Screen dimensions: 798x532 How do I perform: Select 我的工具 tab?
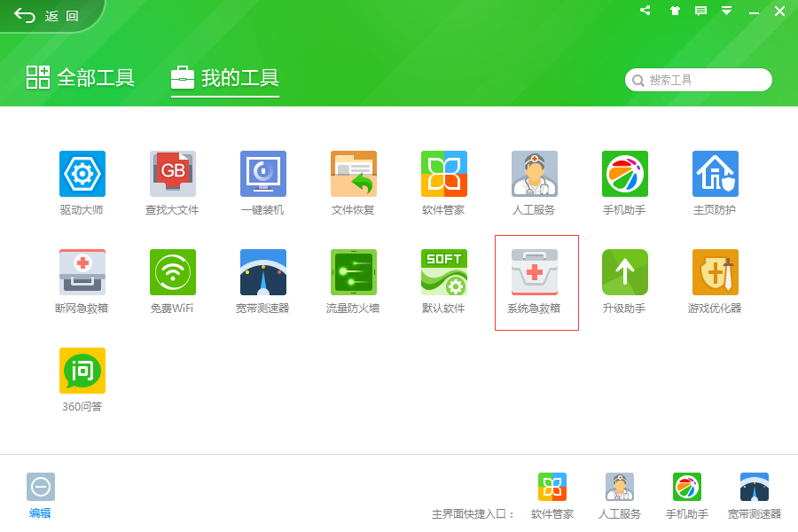[x=225, y=78]
